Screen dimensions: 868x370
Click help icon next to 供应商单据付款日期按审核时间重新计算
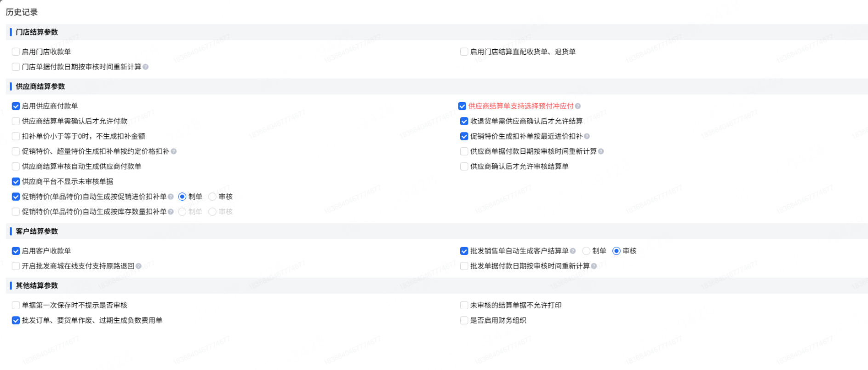601,151
